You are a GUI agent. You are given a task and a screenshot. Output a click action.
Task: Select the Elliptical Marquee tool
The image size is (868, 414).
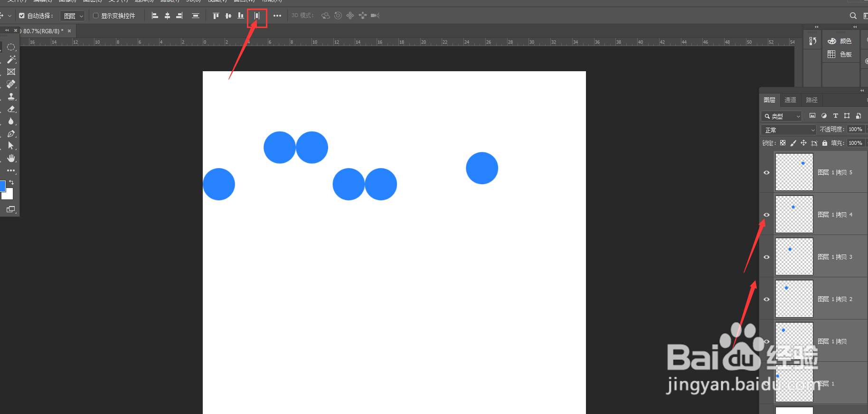11,47
